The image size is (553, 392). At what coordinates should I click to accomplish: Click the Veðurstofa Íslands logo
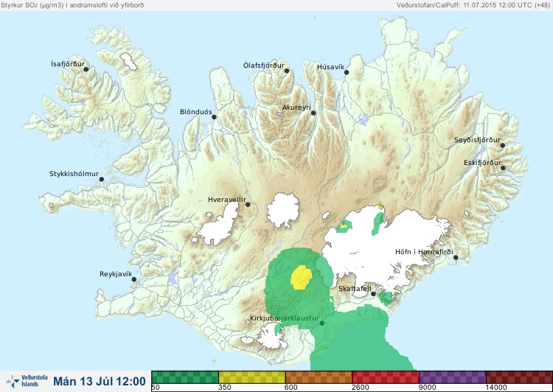[x=27, y=381]
